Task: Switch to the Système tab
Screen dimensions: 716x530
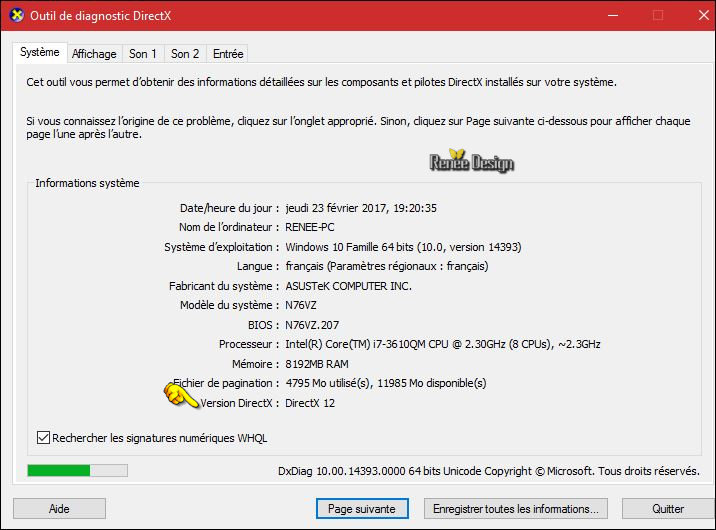Action: [40, 52]
